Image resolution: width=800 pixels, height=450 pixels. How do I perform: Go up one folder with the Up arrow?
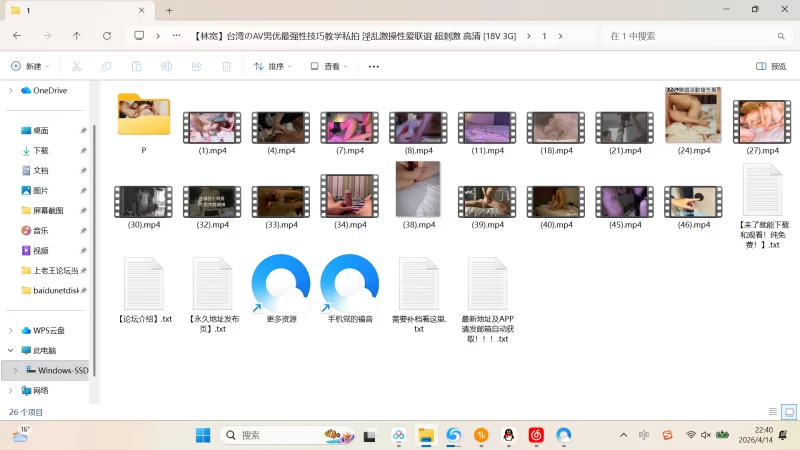coord(77,36)
